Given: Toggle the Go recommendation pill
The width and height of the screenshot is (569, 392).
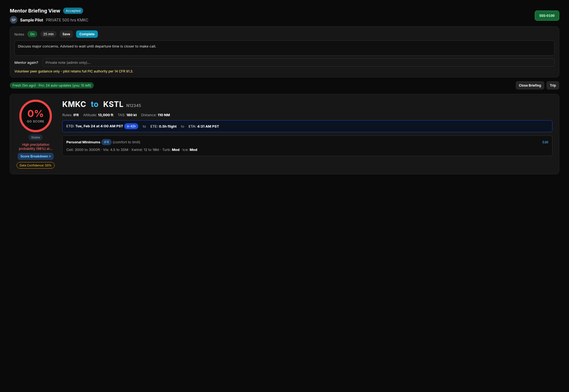Looking at the screenshot, I should coord(32,34).
